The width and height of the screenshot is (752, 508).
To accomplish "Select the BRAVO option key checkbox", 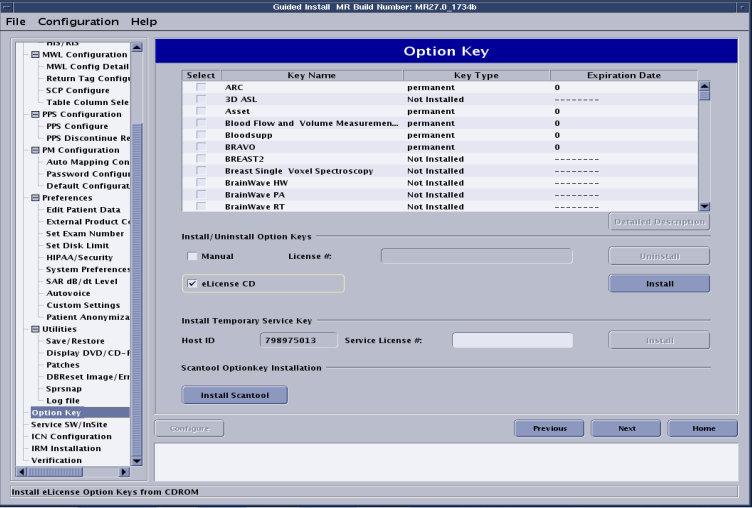I will click(x=201, y=147).
